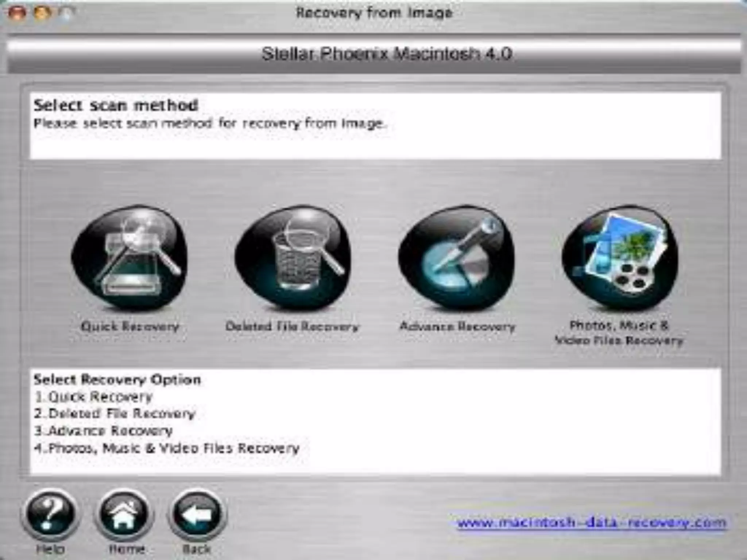The height and width of the screenshot is (560, 747).
Task: Click the Select scan method heading
Action: (x=116, y=105)
